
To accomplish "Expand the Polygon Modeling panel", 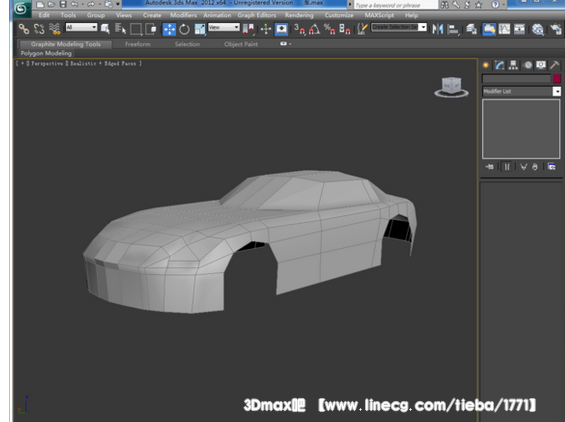I will [x=46, y=53].
